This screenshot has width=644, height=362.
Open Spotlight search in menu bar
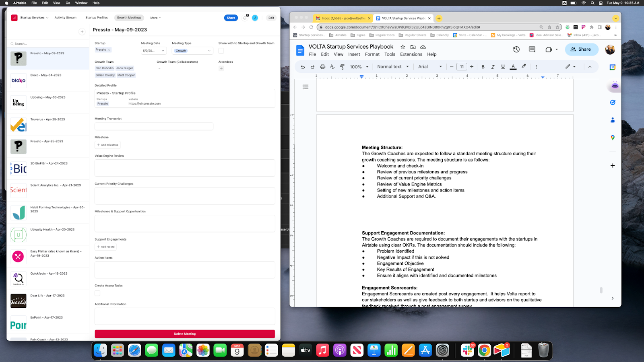pos(592,3)
